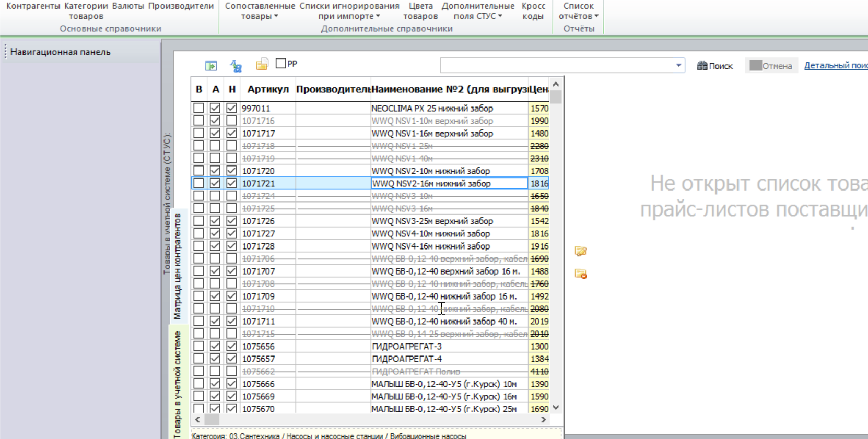Screen dimensions: 868x439
Task: Select the cell WWQ NSV3-25м верхний забор
Action: click(x=450, y=221)
